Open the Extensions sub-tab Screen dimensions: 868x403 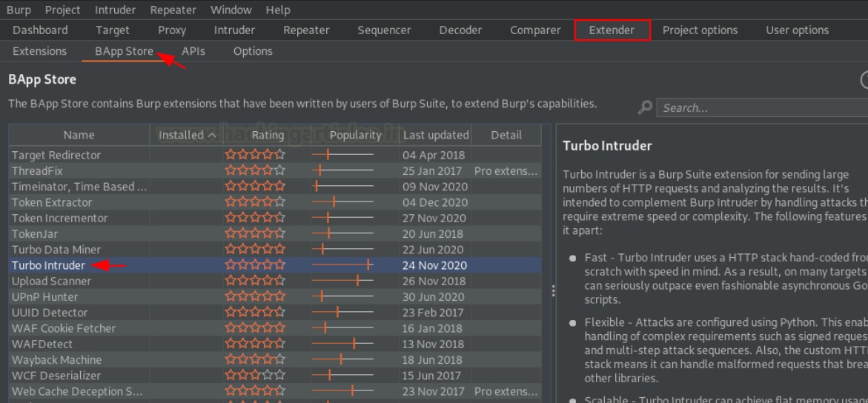tap(39, 51)
